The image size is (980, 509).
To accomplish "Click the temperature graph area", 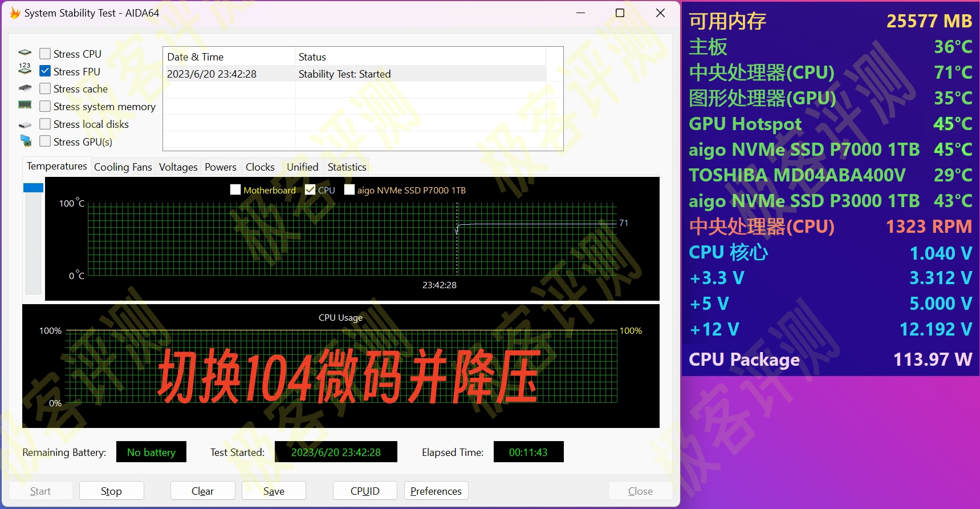I will click(x=352, y=239).
